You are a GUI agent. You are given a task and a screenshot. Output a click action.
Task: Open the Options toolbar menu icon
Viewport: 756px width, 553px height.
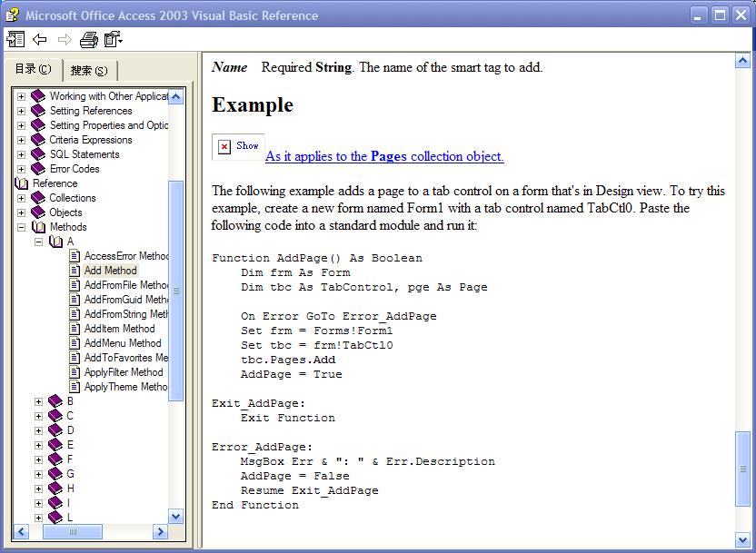pos(114,40)
